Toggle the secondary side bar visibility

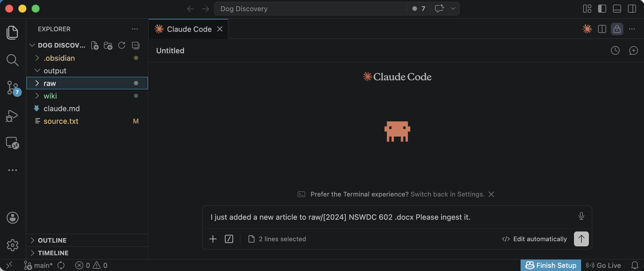(632, 9)
